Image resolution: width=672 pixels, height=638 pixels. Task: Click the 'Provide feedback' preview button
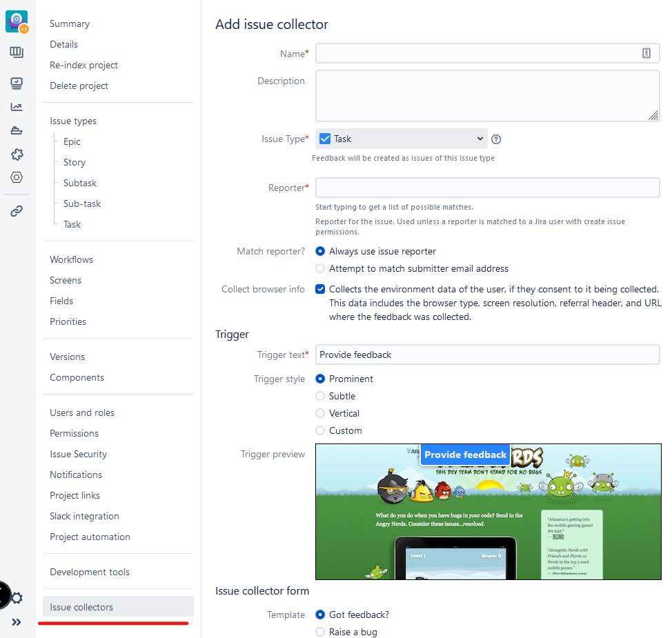coord(465,455)
